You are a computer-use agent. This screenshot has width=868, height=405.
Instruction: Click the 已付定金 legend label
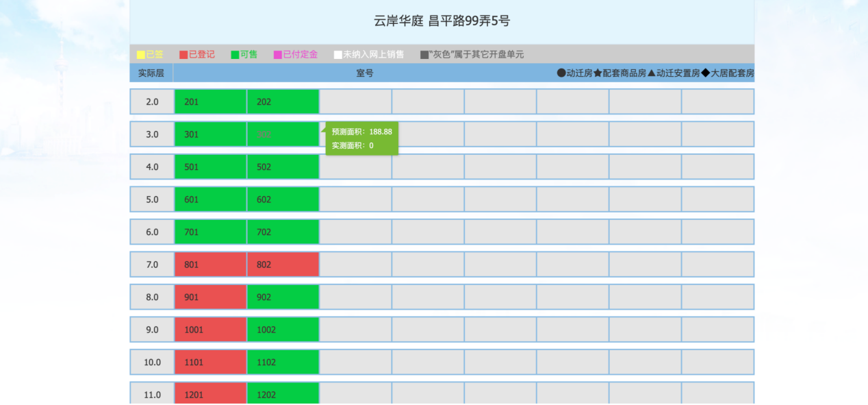[x=301, y=55]
